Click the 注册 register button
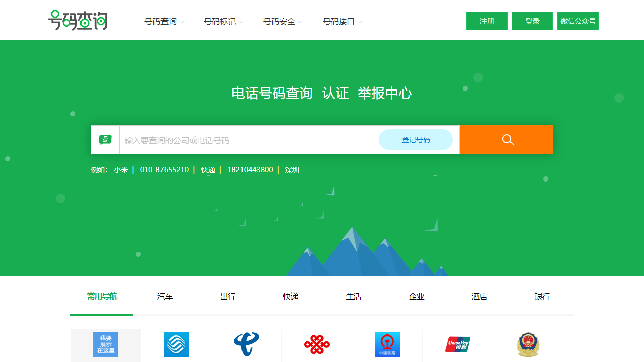Viewport: 644px width, 362px height. click(487, 21)
